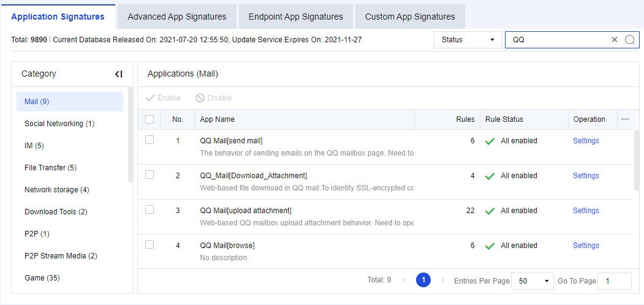Open Settings for QQ Mail[browse]
Screen dimensions: 644x305
[x=586, y=246]
